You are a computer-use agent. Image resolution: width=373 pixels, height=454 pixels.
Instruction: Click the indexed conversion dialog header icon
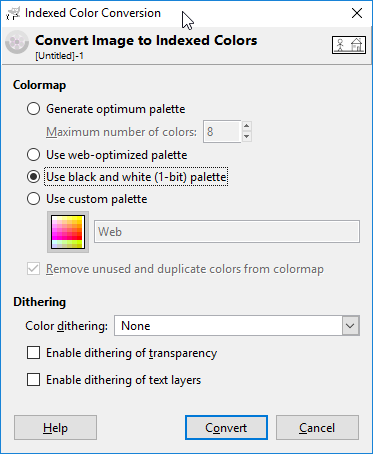coord(17,42)
